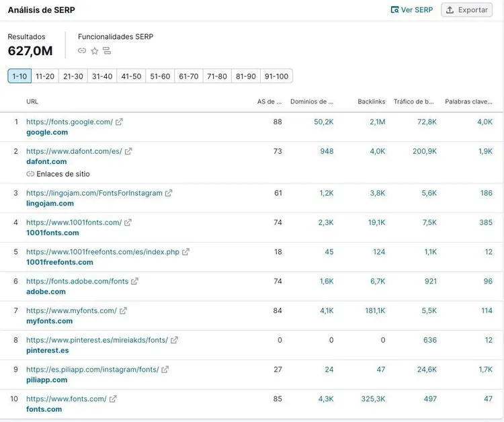
Task: Click piliapp.com's 24,6K traffic value
Action: (x=427, y=370)
